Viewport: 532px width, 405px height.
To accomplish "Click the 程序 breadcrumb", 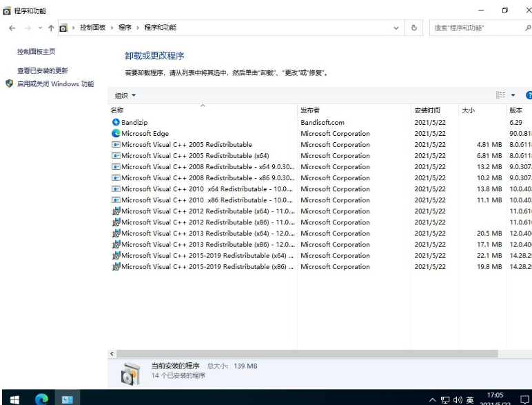I will coord(125,28).
